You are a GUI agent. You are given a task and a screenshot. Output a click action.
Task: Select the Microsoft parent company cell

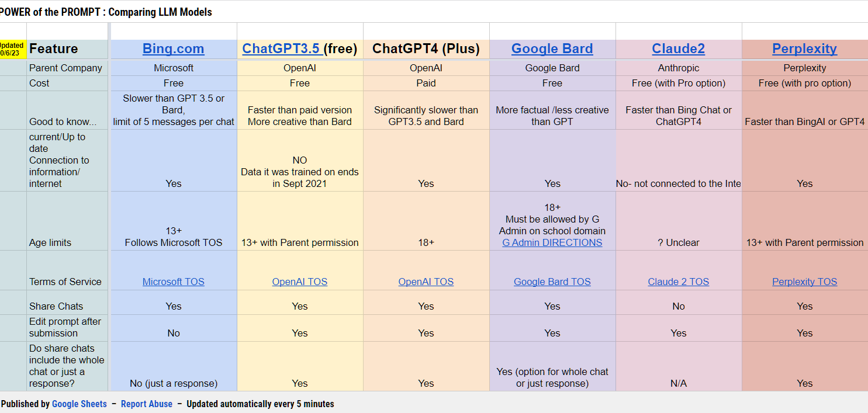[x=174, y=68]
